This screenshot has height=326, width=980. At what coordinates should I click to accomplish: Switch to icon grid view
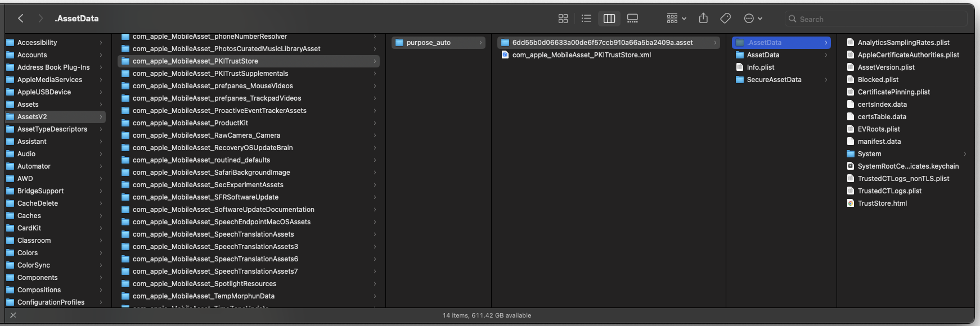[x=563, y=19]
